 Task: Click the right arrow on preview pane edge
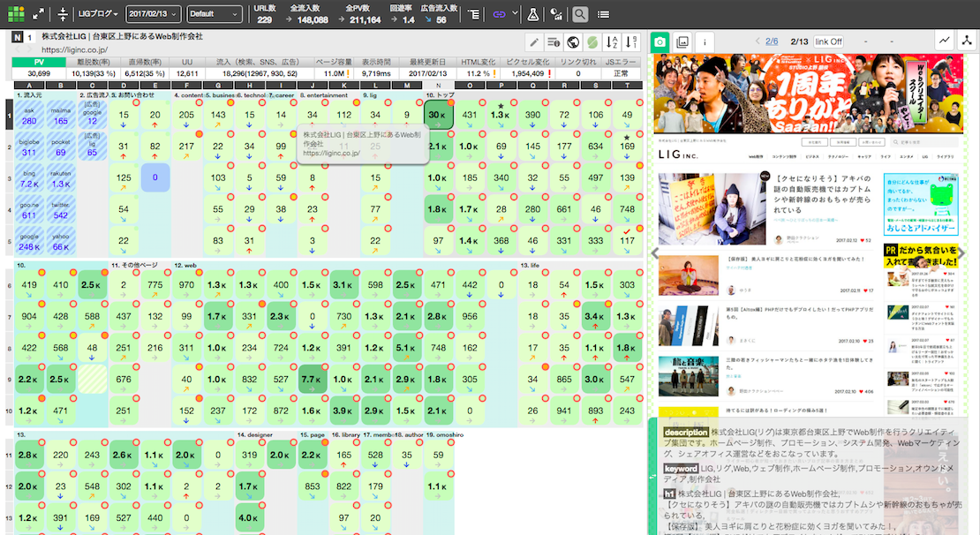point(961,253)
